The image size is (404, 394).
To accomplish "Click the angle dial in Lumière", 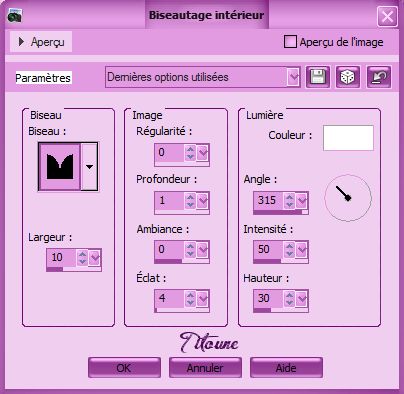I will (348, 198).
